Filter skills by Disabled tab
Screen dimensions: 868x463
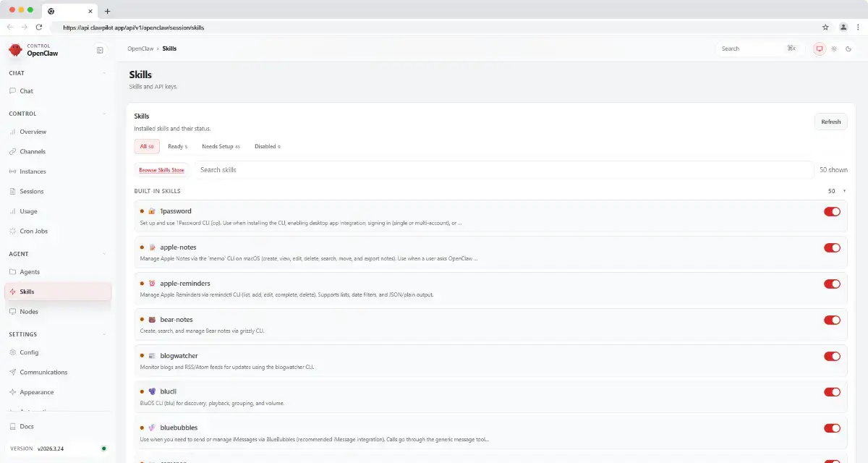point(267,146)
